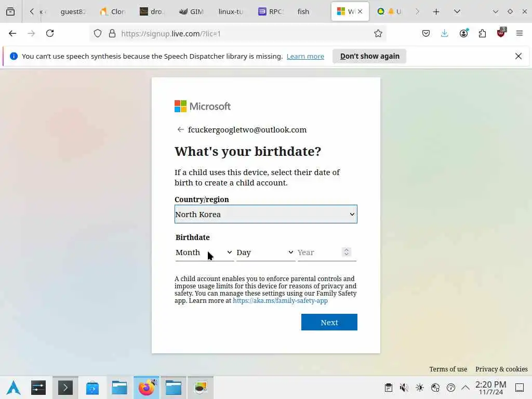Bookmark this page with the star icon
Screen dimensions: 532x399
point(378,33)
